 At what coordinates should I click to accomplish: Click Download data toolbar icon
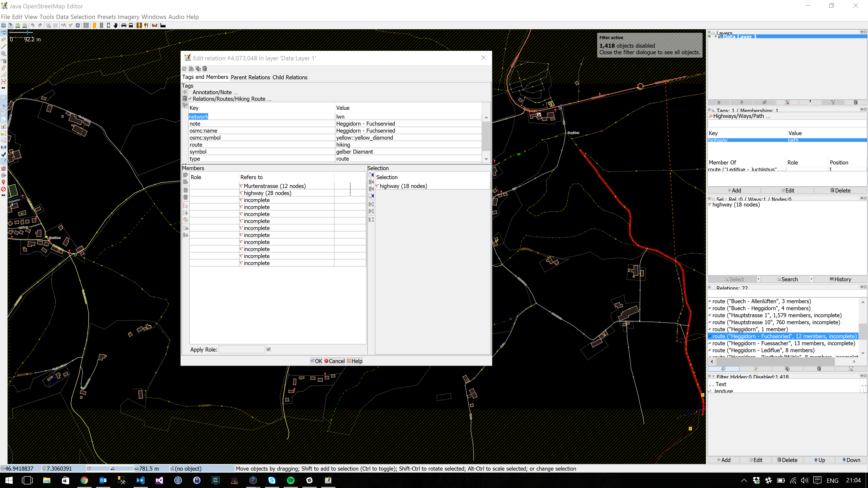tap(18, 26)
